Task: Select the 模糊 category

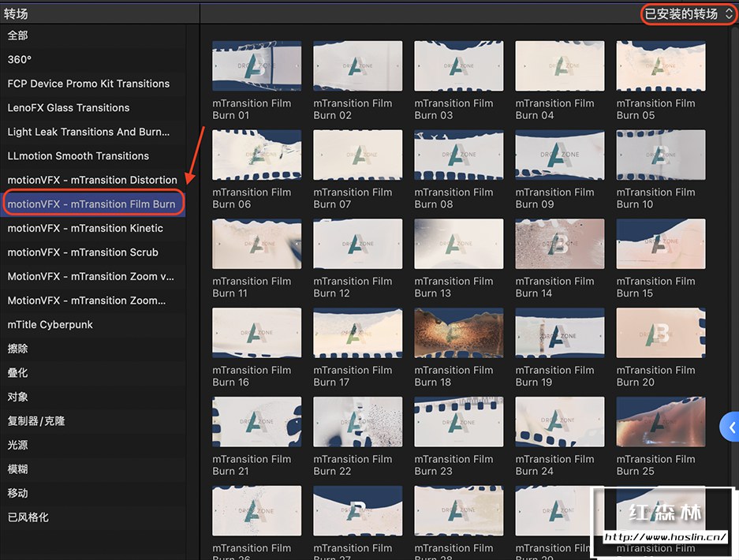Action: 93,469
